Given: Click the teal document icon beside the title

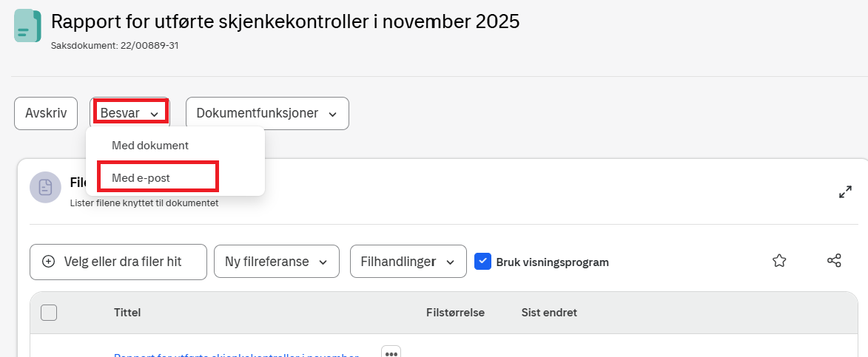Looking at the screenshot, I should pyautogui.click(x=27, y=26).
